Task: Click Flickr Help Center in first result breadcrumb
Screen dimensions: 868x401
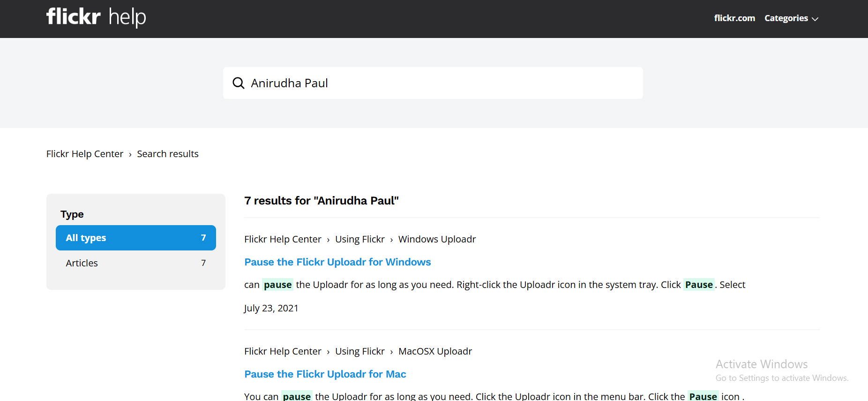Action: pyautogui.click(x=283, y=239)
